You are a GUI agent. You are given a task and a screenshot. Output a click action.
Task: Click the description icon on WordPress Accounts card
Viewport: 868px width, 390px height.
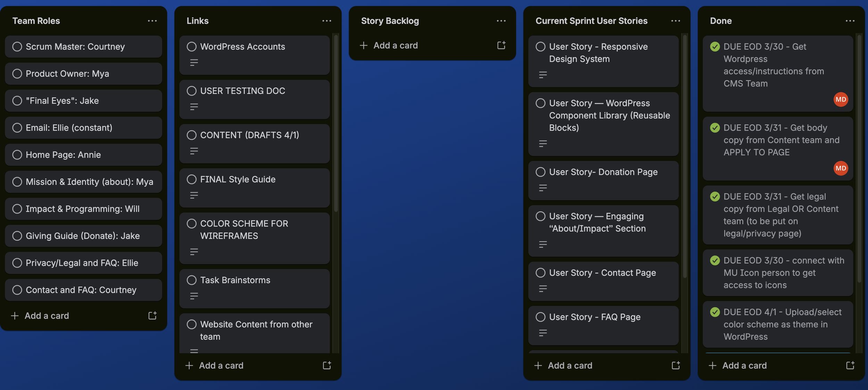[194, 63]
